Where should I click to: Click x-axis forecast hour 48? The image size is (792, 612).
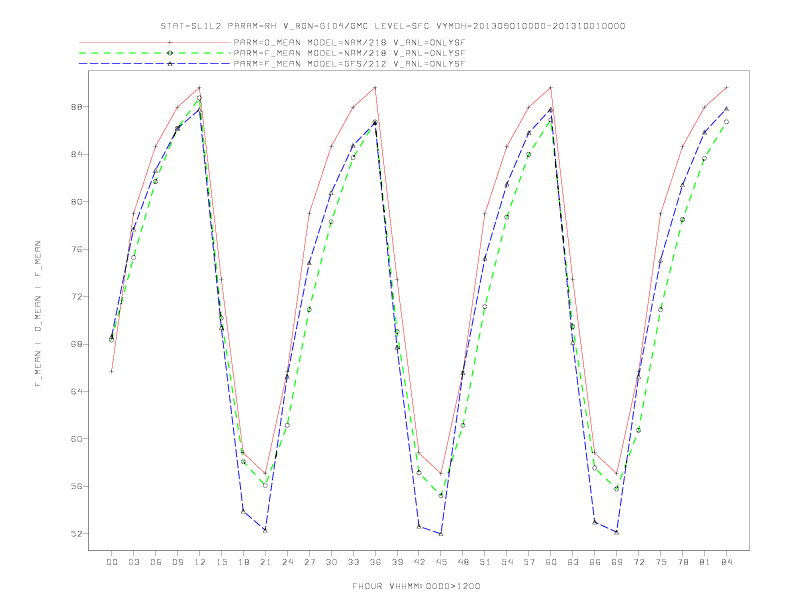(x=463, y=562)
